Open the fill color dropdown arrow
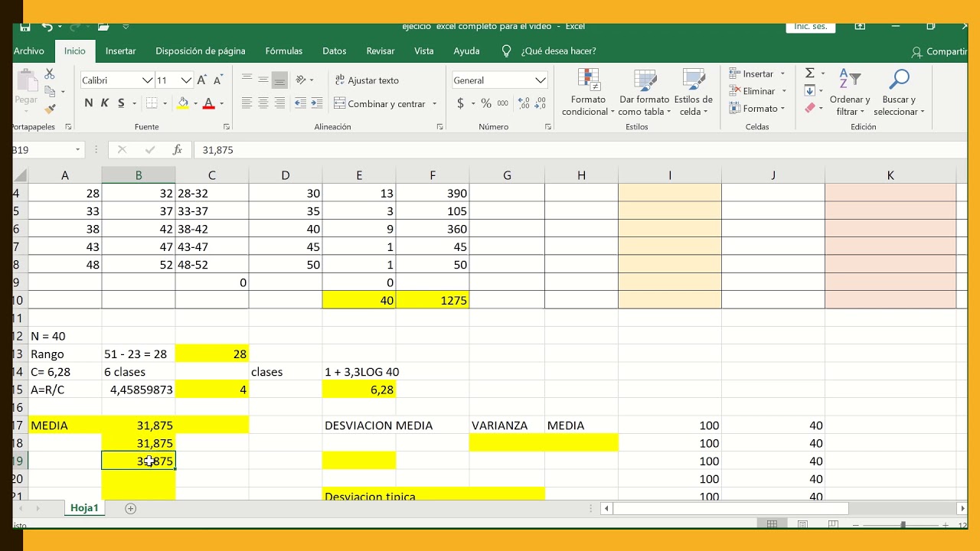Screen dimensions: 980x551 click(x=196, y=104)
